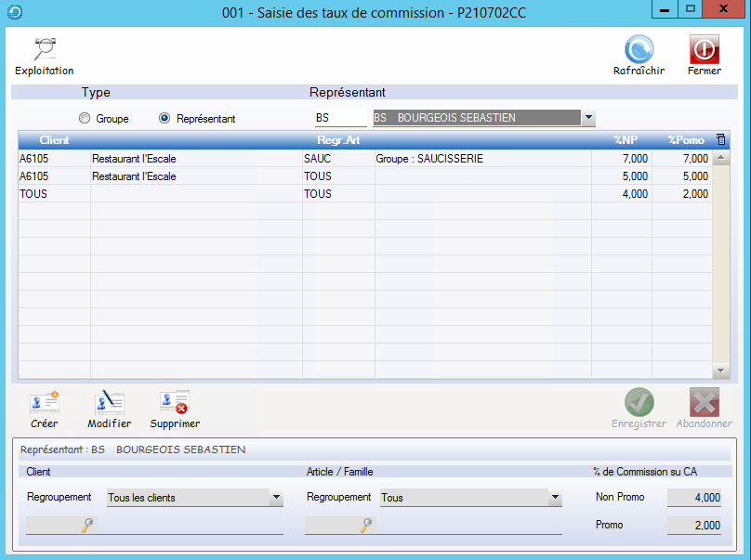This screenshot has height=560, width=751.
Task: Click the green Enregistrer checkmark icon
Action: click(639, 402)
